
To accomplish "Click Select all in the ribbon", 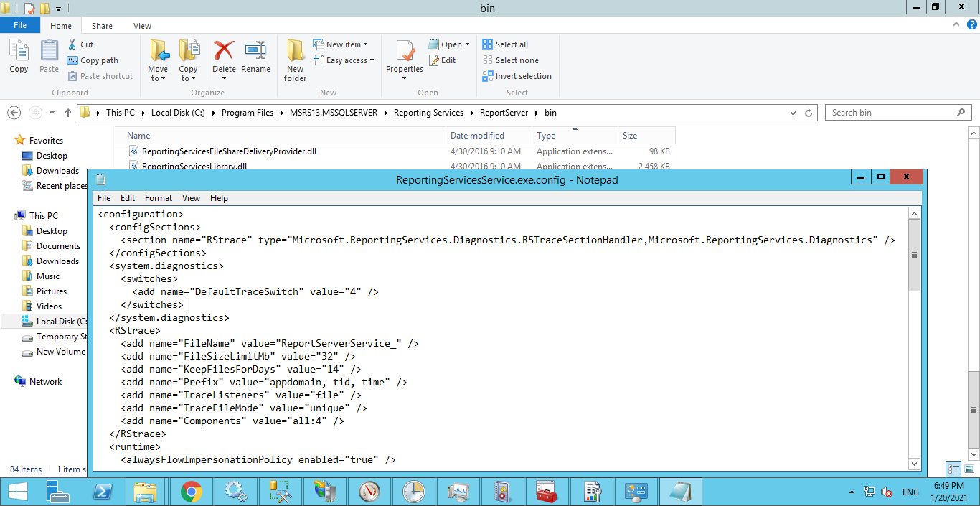I will (x=505, y=44).
